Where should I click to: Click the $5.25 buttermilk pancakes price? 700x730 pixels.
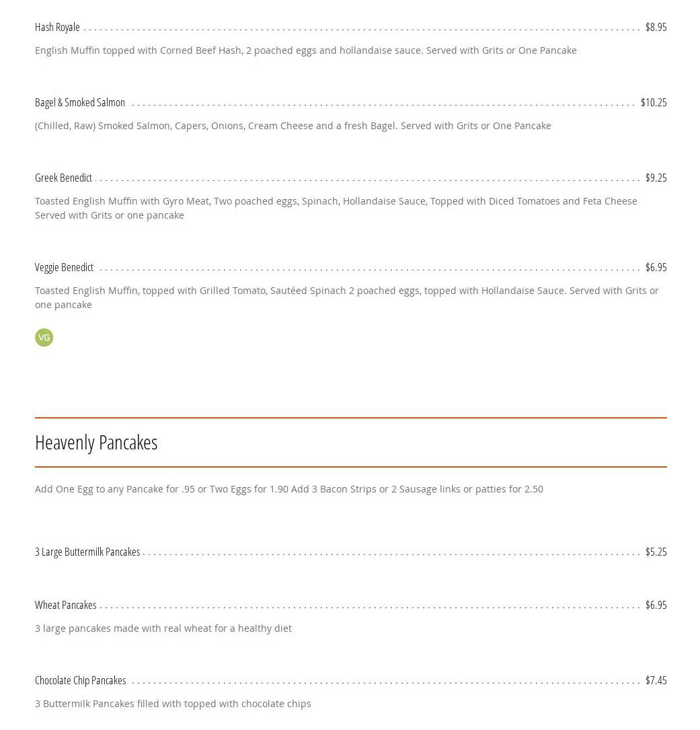[656, 552]
